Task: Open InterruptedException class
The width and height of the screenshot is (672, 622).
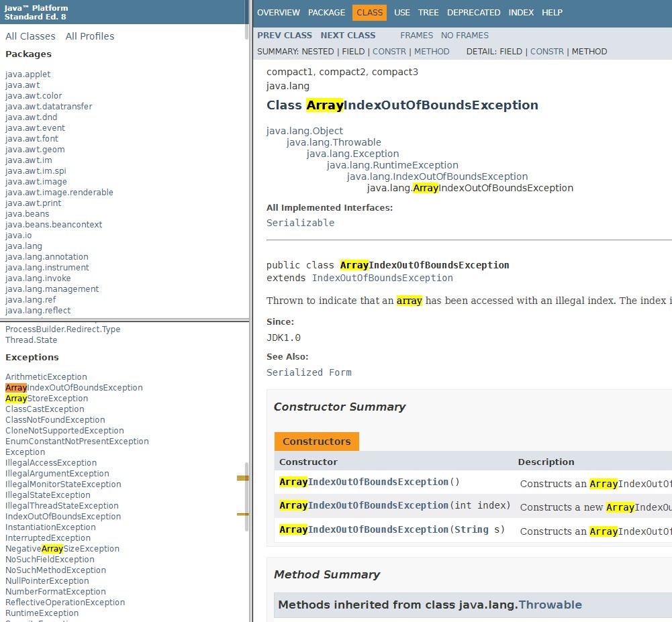Action: pos(48,537)
